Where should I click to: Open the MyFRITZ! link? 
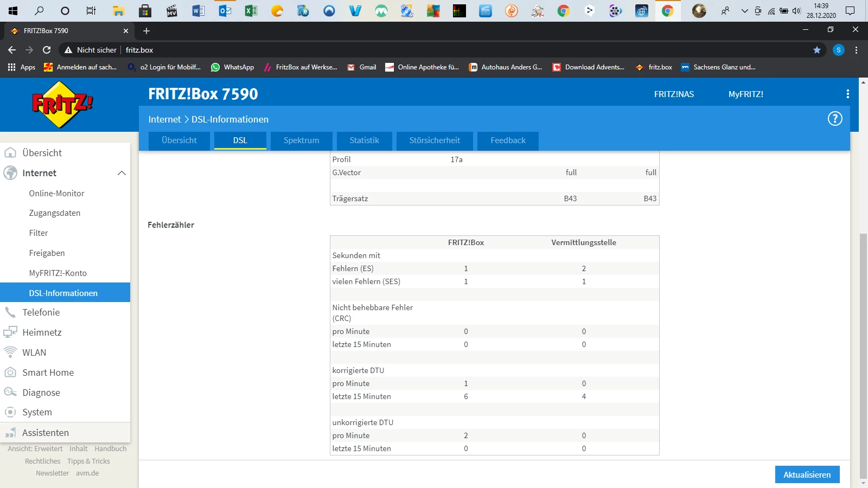tap(745, 94)
